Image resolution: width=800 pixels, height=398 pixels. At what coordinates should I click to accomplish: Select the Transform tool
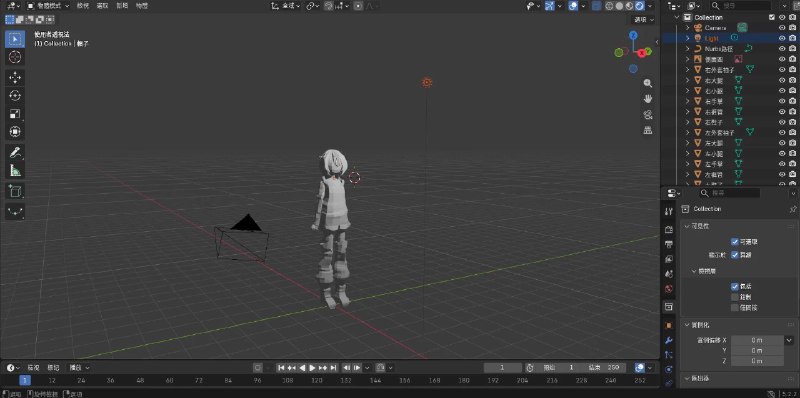click(15, 132)
